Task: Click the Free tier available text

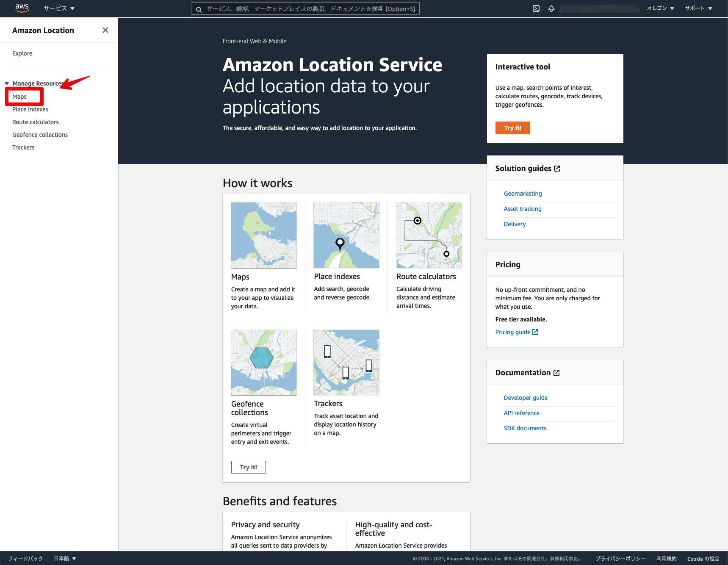Action: click(x=521, y=319)
